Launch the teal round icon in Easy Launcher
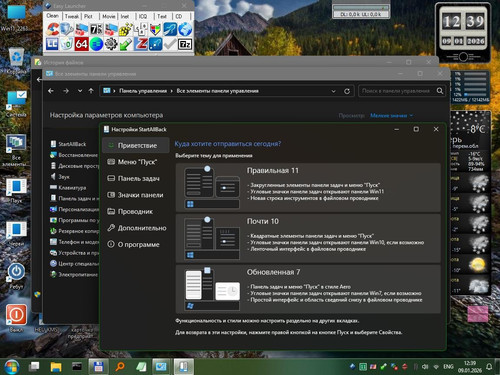This screenshot has height=375, width=500. [x=96, y=44]
